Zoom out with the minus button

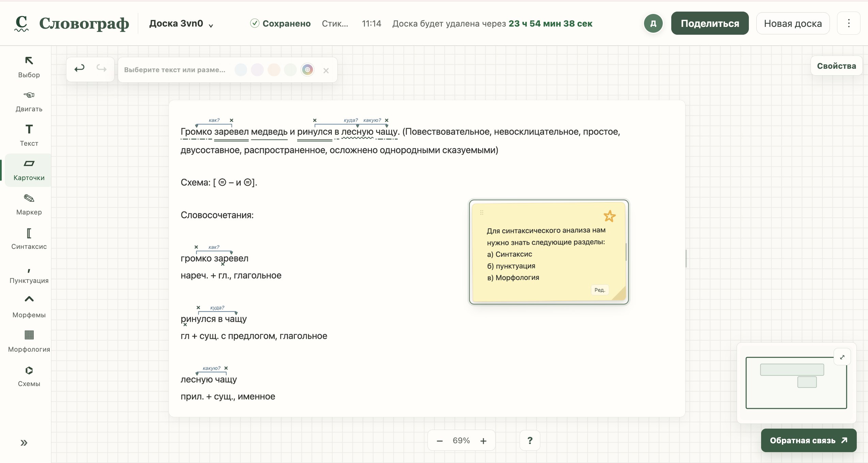click(439, 441)
